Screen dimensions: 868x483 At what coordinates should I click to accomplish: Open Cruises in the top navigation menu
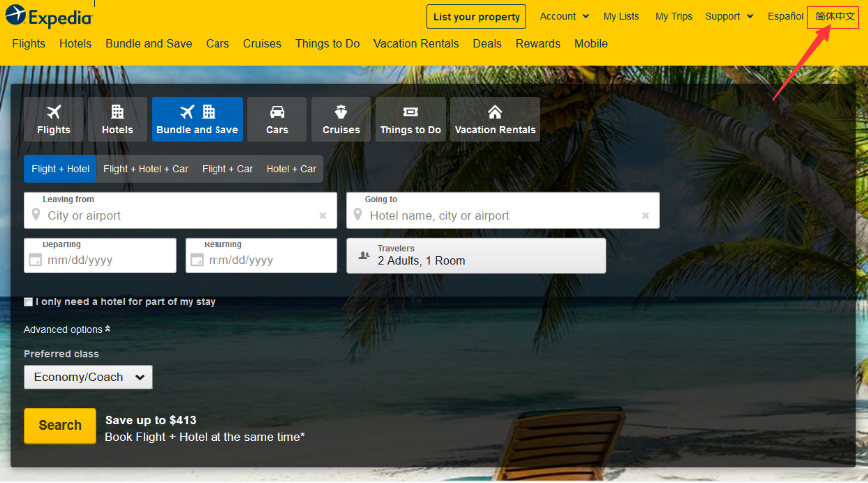click(x=262, y=44)
